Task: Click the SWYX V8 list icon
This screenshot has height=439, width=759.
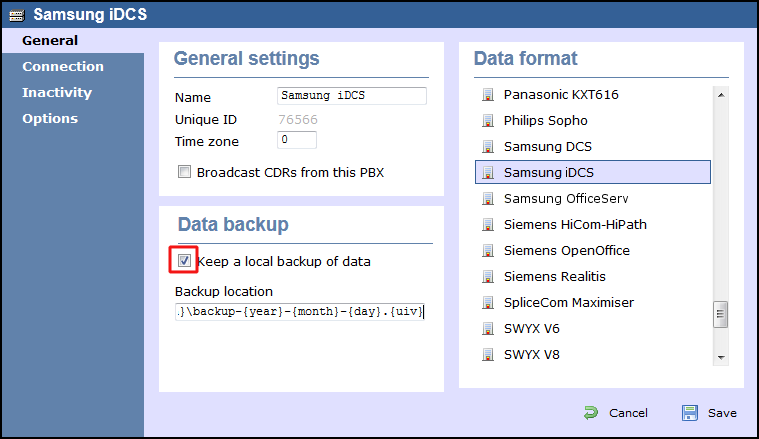Action: click(488, 355)
